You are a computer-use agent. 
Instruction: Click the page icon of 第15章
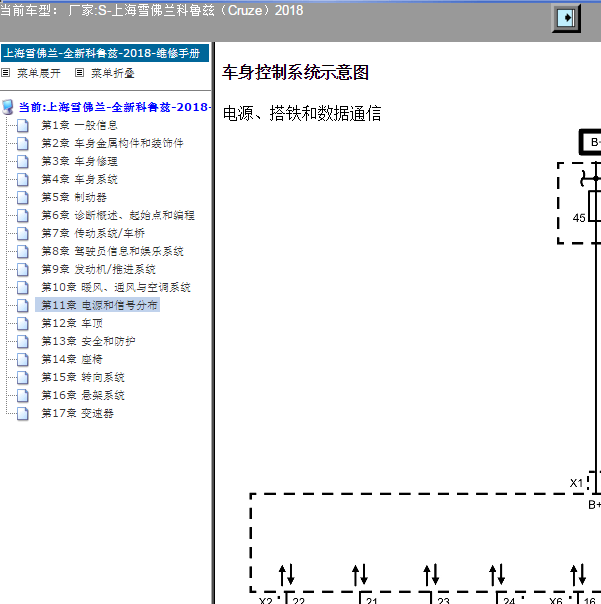[x=23, y=378]
